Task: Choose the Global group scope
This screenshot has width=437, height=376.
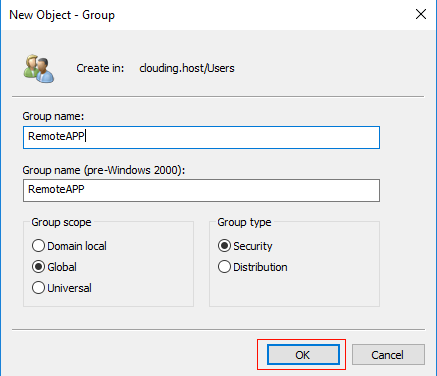Action: pos(54,267)
